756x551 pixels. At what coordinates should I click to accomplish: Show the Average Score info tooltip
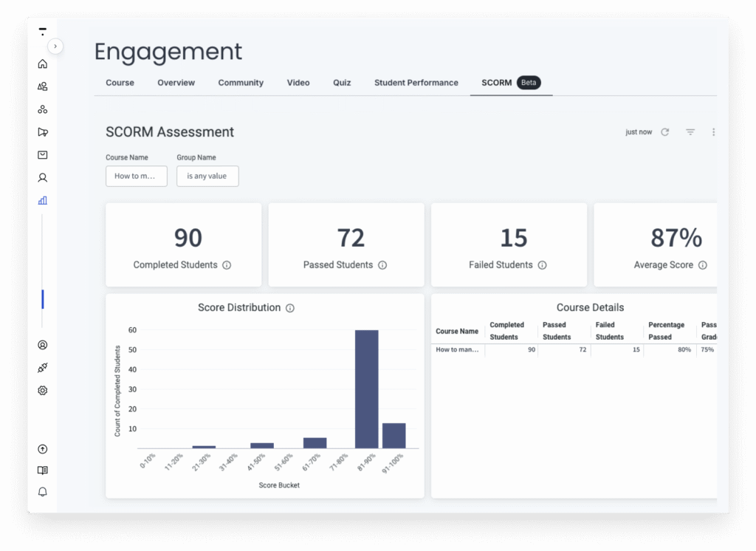[x=704, y=264]
